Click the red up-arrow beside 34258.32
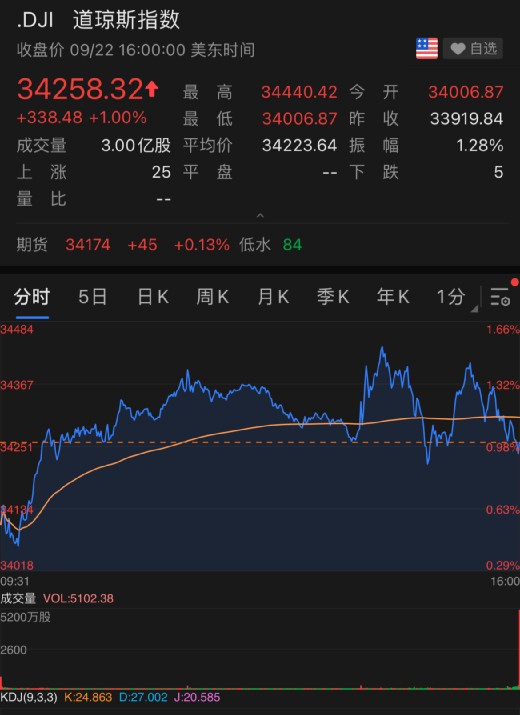The width and height of the screenshot is (520, 715). tap(152, 89)
